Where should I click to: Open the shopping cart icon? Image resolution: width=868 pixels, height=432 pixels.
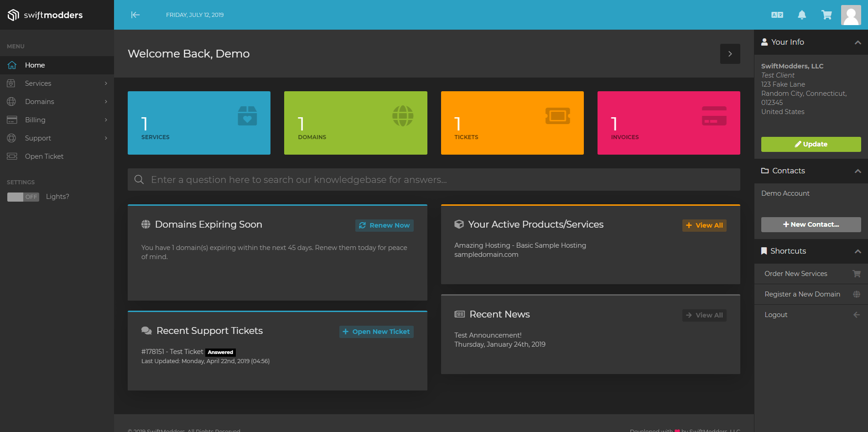point(826,15)
